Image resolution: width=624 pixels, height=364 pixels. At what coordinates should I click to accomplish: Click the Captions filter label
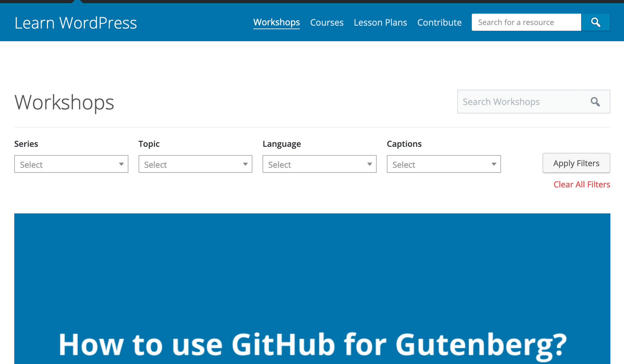tap(404, 144)
